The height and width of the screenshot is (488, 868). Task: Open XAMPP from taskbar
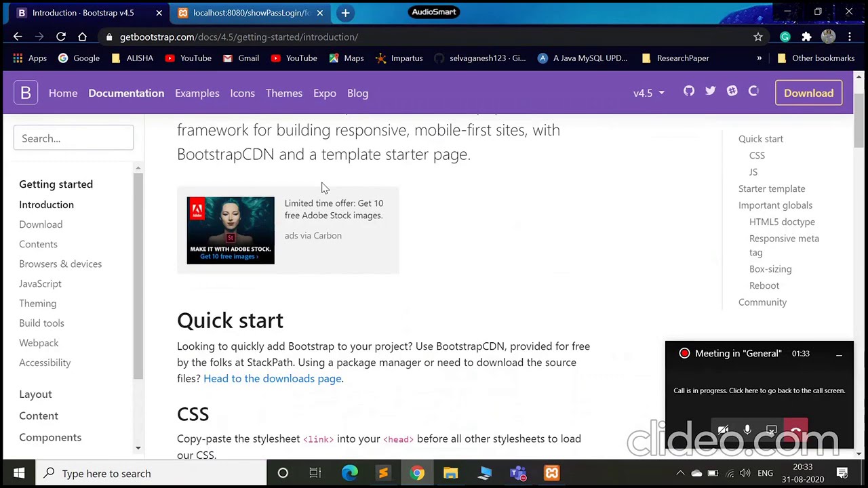point(552,473)
